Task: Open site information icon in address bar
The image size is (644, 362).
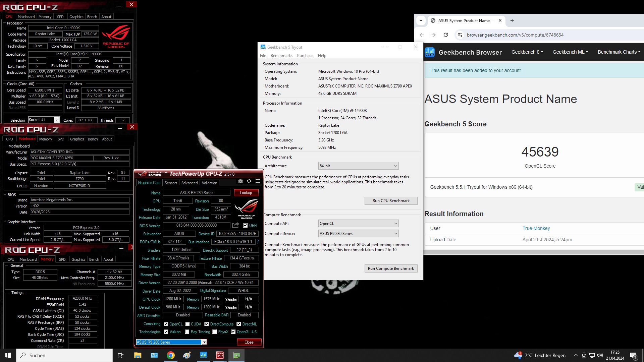Action: click(x=460, y=35)
